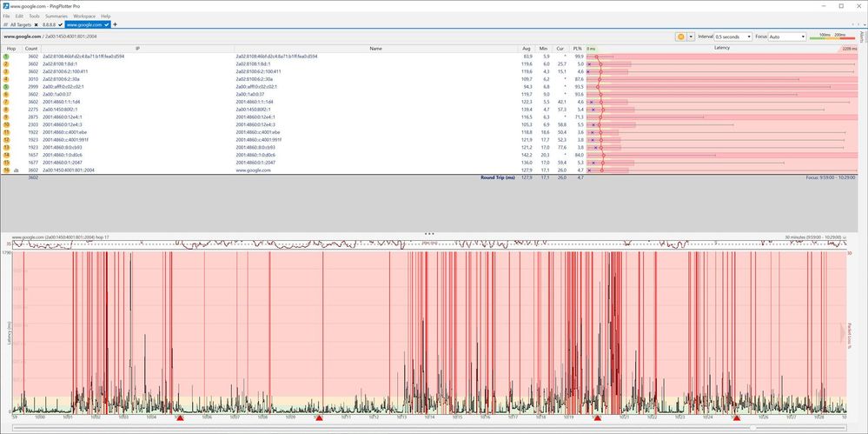Sort by the Avg column header

[x=526, y=49]
